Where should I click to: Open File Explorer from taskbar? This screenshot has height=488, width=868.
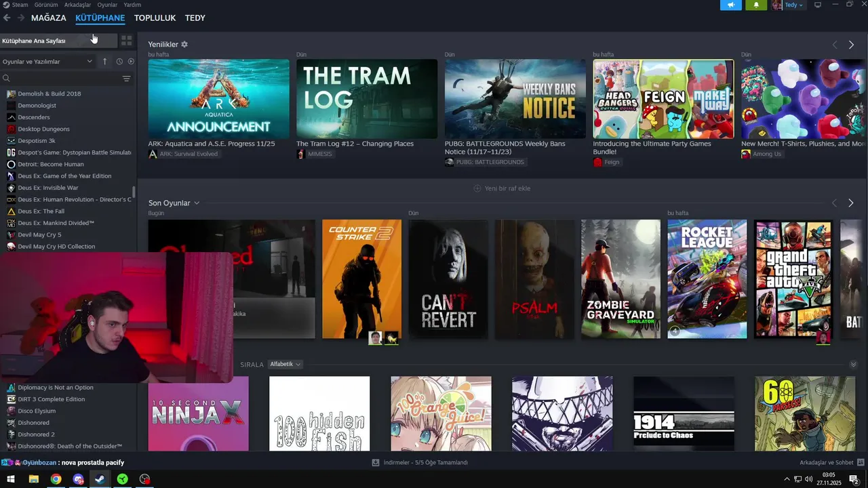pos(33,479)
